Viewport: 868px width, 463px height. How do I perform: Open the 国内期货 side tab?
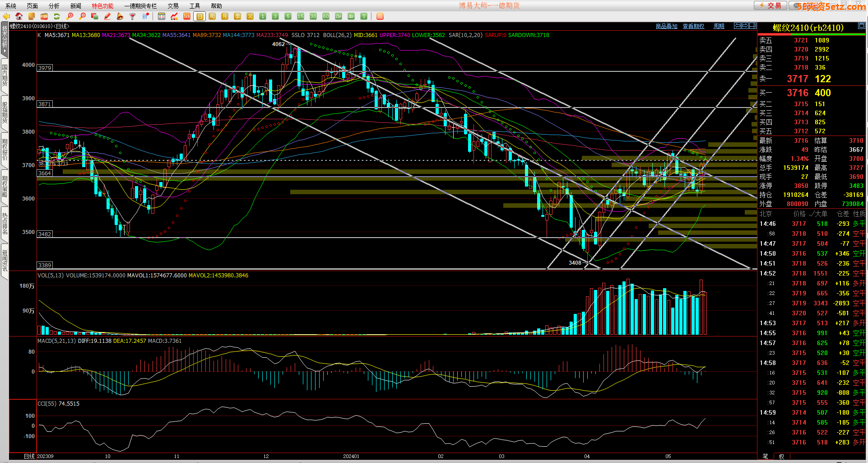(5, 75)
